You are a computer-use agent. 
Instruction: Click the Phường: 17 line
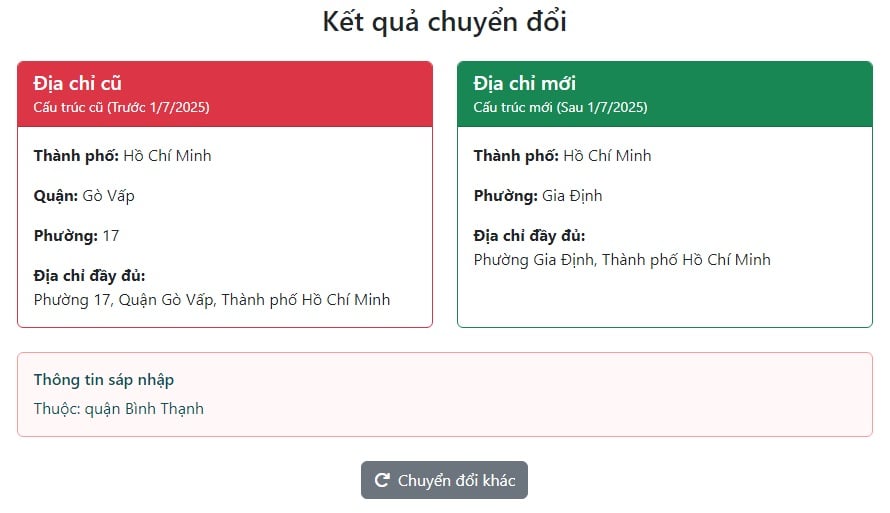point(77,236)
